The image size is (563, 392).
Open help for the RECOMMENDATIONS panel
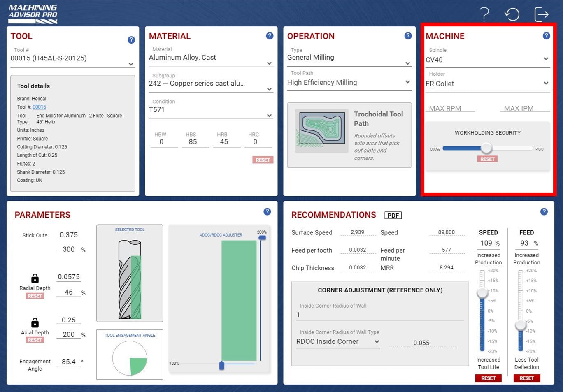tap(544, 211)
